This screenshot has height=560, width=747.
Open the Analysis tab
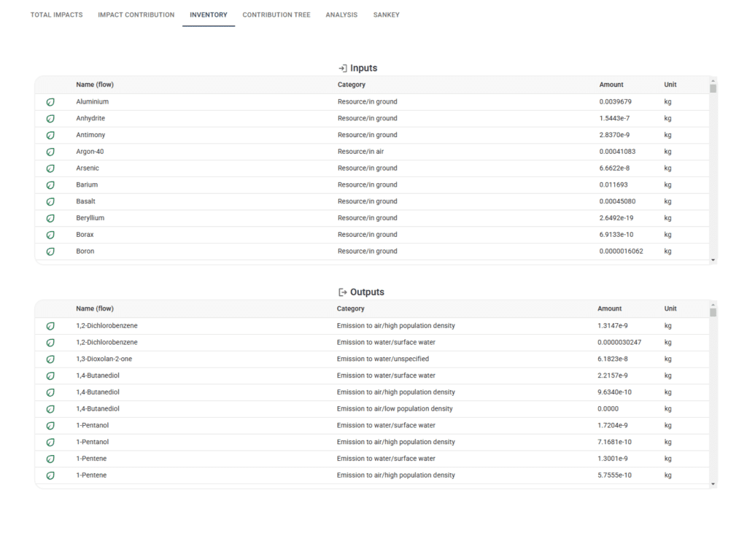(341, 15)
